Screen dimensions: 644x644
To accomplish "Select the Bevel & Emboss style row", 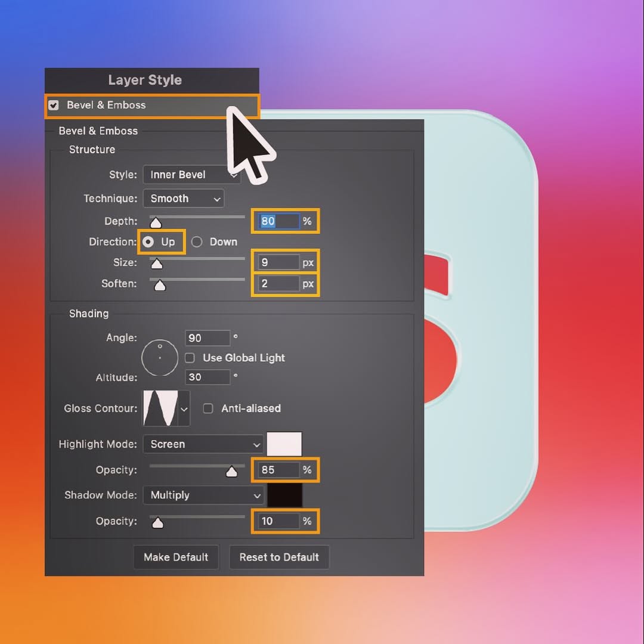I will point(152,106).
